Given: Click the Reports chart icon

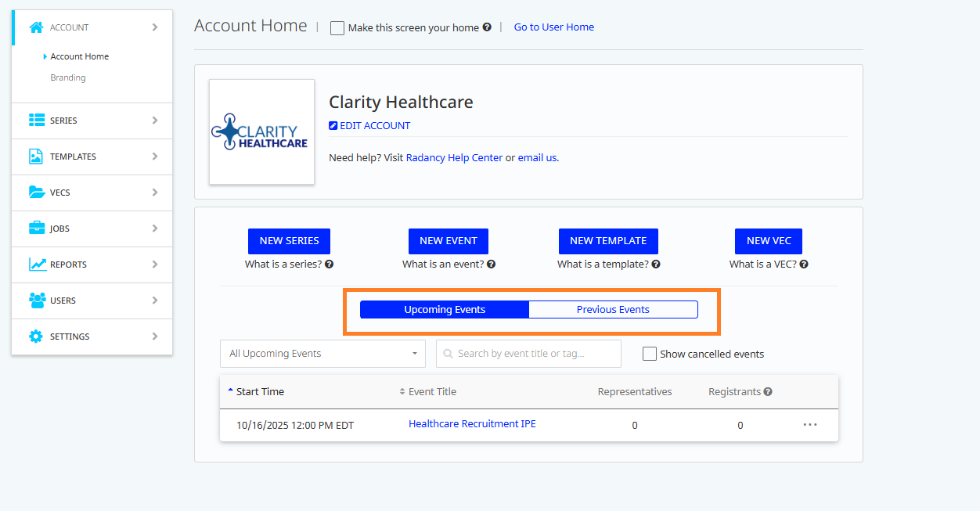Looking at the screenshot, I should [x=37, y=264].
